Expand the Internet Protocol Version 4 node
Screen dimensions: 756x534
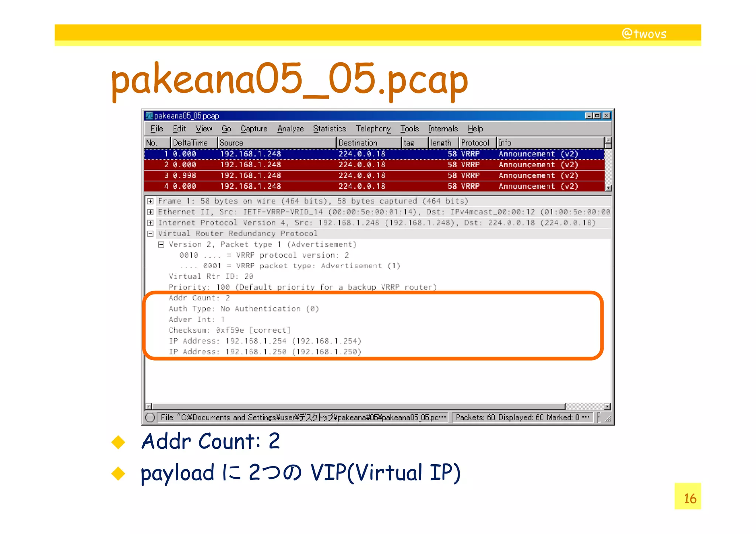pos(150,223)
